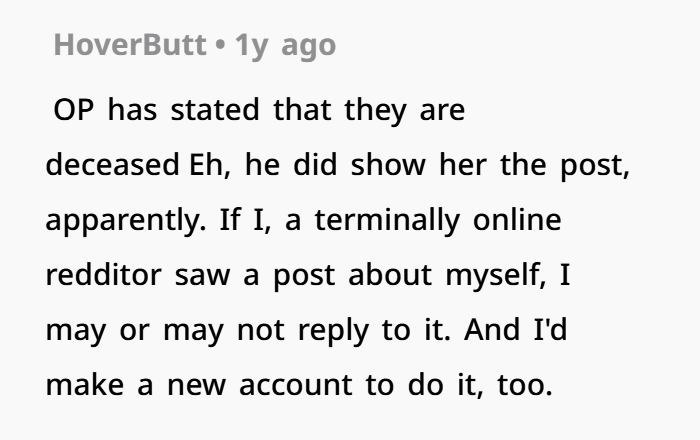
Task: Click the word 'online' in comment
Action: coord(516,220)
